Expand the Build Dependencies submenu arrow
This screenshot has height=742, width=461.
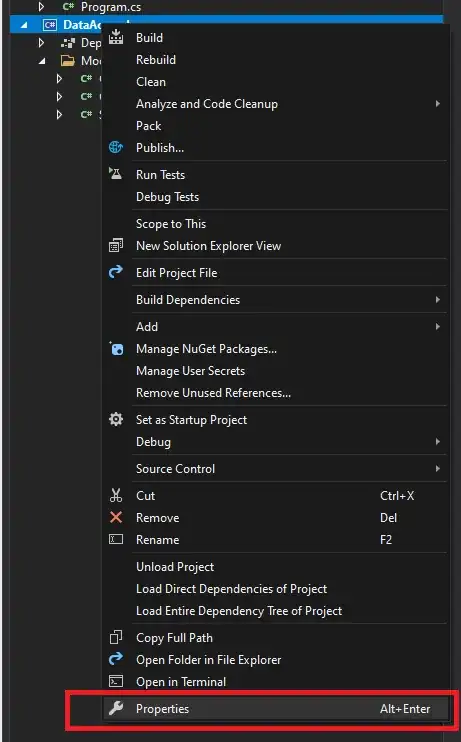pyautogui.click(x=438, y=300)
